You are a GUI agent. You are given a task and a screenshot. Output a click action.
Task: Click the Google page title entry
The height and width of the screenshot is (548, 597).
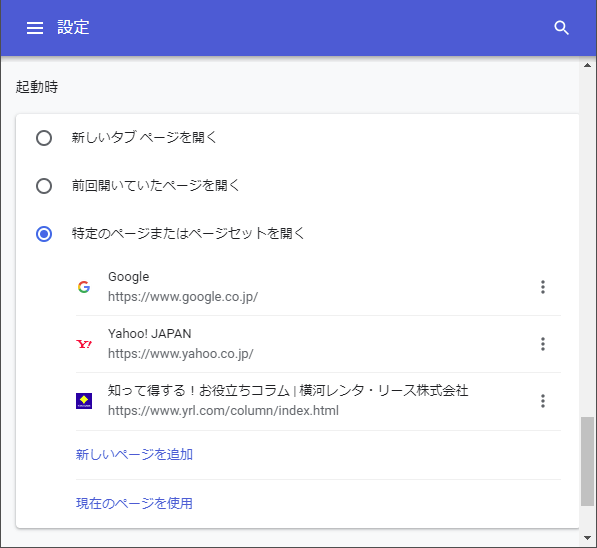pyautogui.click(x=129, y=277)
